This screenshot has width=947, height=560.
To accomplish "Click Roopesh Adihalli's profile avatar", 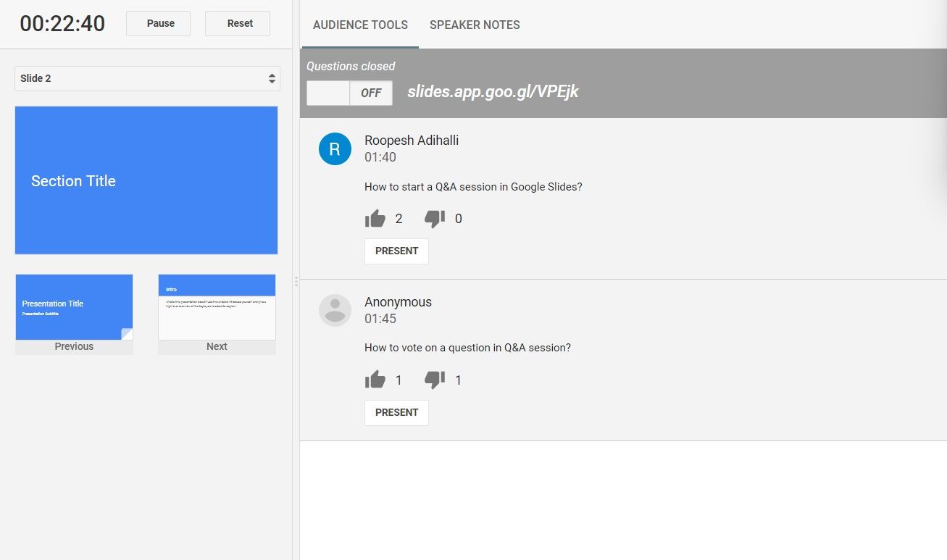I will [x=335, y=149].
